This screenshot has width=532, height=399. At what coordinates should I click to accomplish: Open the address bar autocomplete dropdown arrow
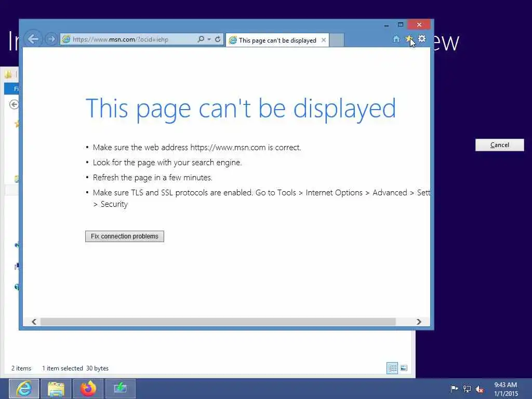coord(209,39)
